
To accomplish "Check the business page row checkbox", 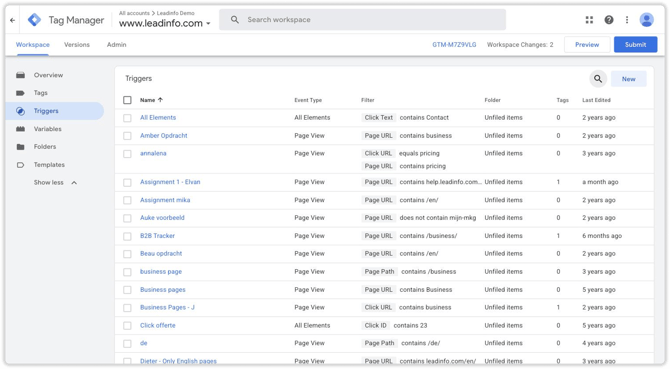I will [127, 272].
